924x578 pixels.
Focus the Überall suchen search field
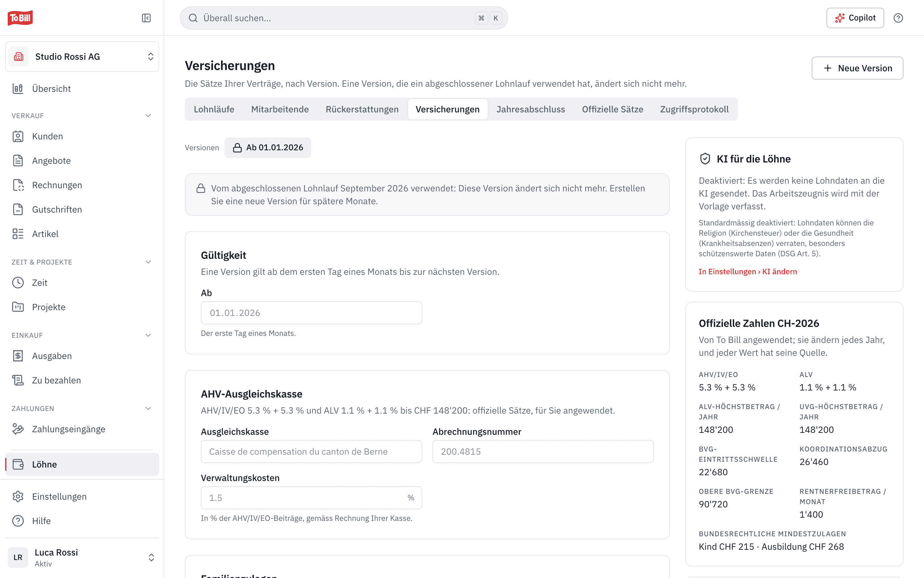[x=344, y=18]
